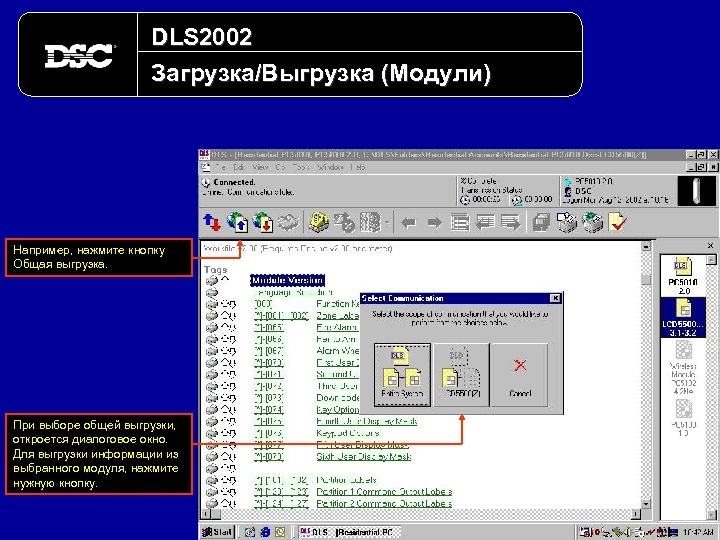Click the forward arrow toolbar button
Screen dimensions: 720x540
click(x=434, y=223)
